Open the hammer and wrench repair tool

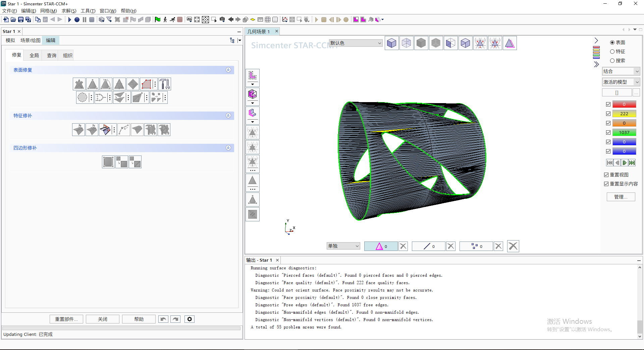165,84
